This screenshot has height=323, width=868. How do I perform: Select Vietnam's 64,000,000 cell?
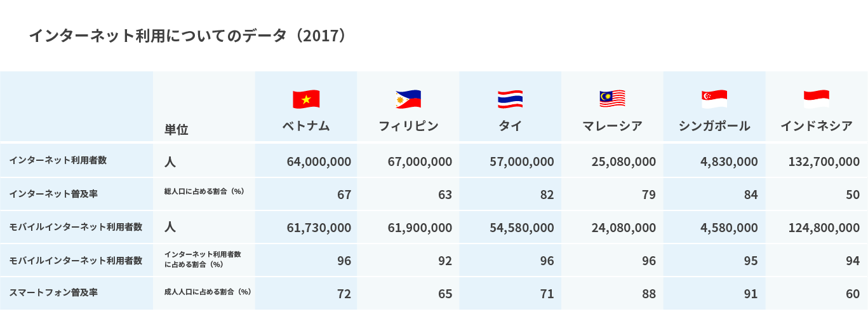pos(319,161)
